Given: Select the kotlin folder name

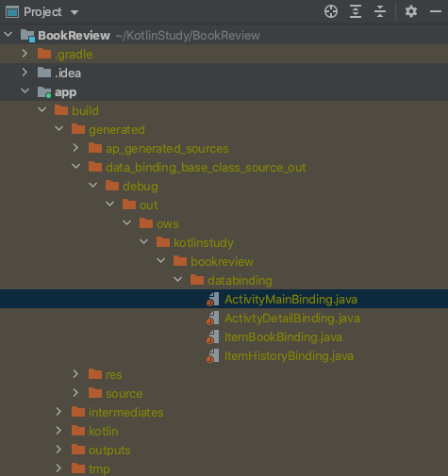Looking at the screenshot, I should (104, 432).
